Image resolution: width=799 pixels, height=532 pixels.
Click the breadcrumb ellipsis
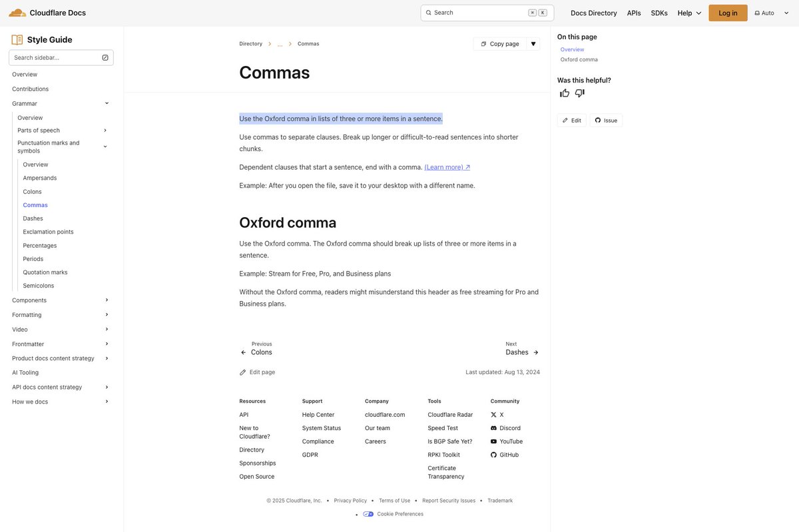(x=280, y=44)
